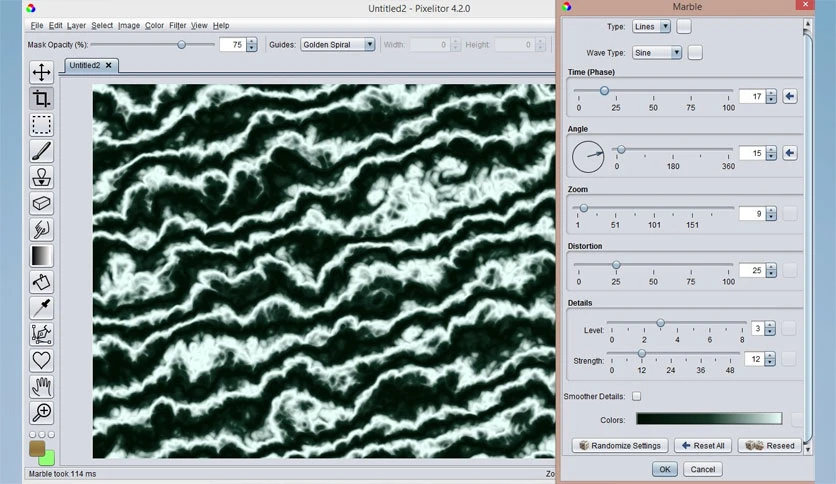Open the View menu

[199, 25]
